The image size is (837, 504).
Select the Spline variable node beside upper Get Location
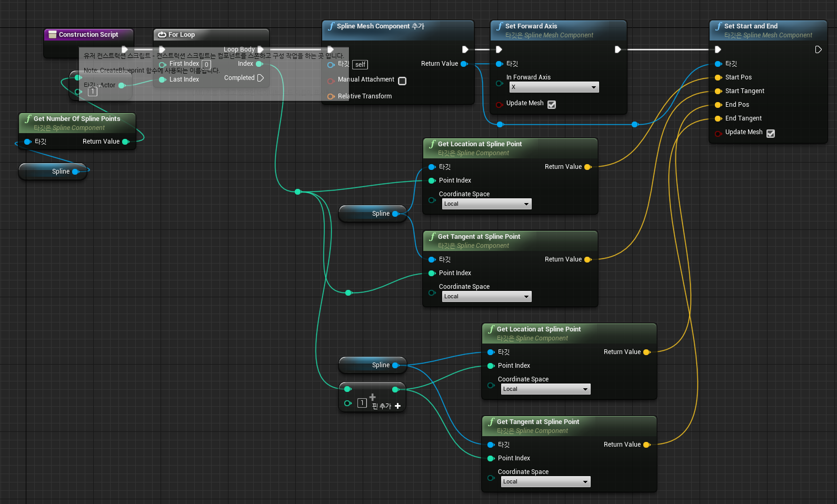pyautogui.click(x=372, y=214)
